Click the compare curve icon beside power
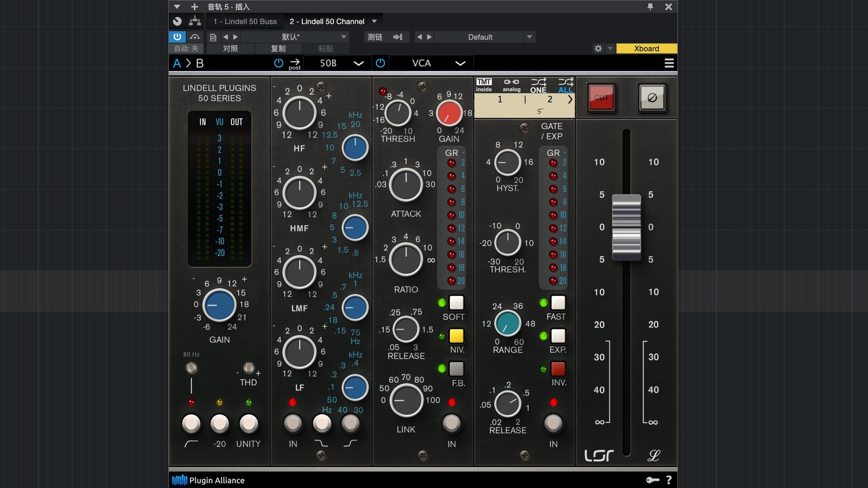 [x=195, y=37]
